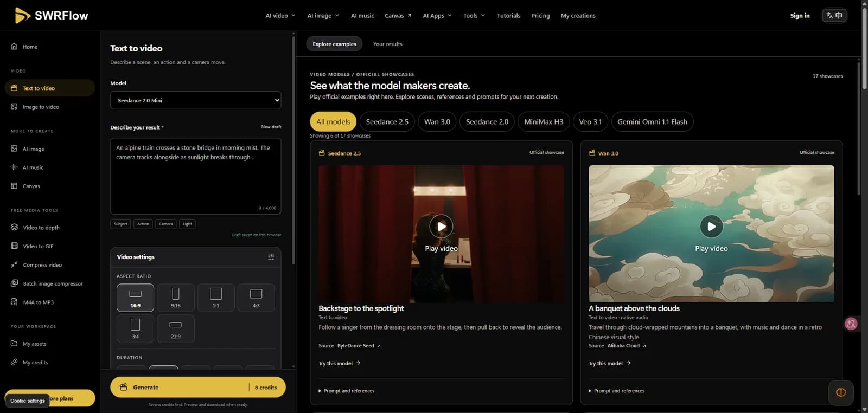Open the orange floating widget bottom right
The height and width of the screenshot is (413, 868).
point(841,392)
